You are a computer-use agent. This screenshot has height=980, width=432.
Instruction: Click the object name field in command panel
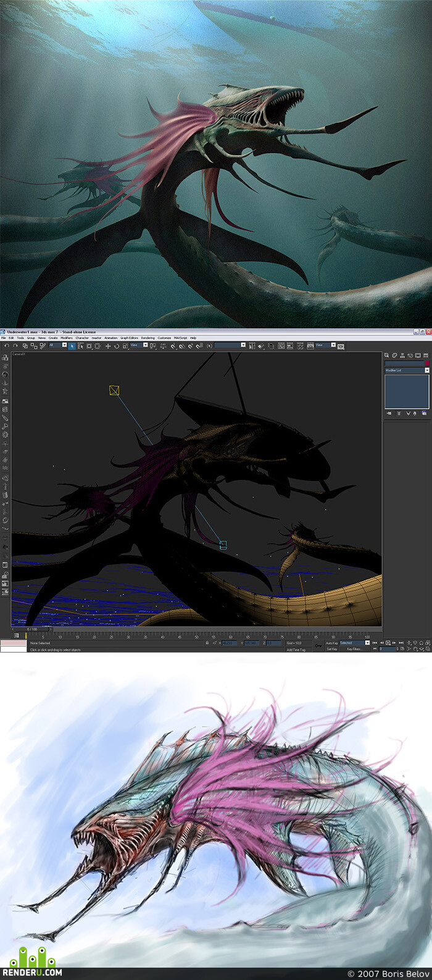pos(404,363)
